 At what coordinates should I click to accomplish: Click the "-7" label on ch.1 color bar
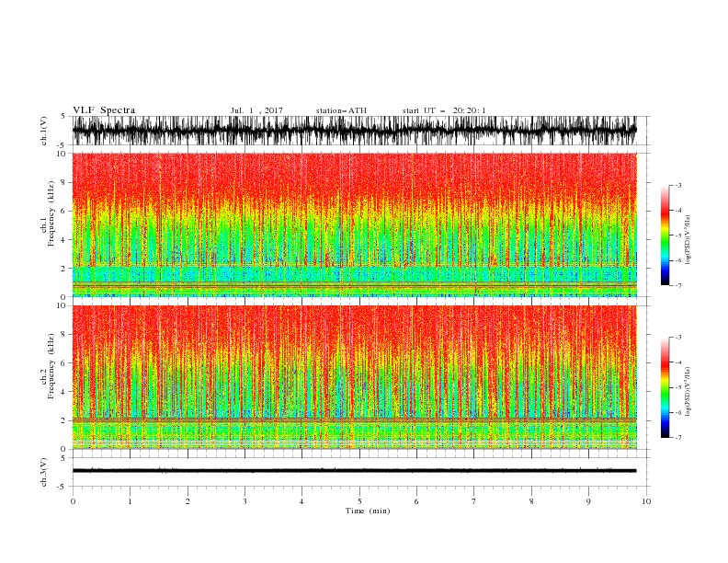[x=677, y=285]
